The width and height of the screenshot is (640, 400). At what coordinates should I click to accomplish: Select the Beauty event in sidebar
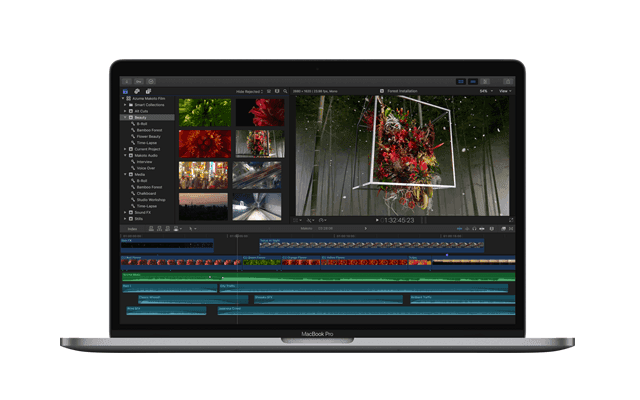coord(148,118)
